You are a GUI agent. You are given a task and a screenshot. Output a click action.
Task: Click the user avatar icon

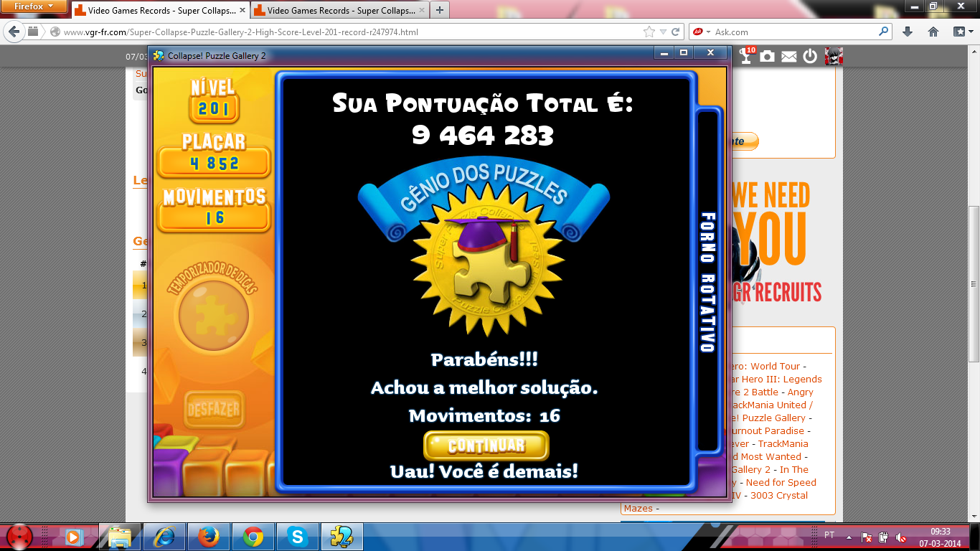pos(833,56)
